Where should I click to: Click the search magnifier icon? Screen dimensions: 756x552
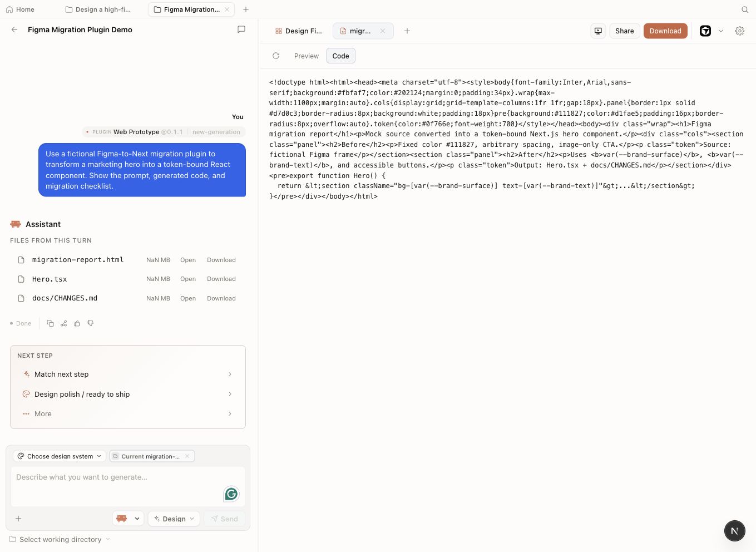tap(745, 9)
